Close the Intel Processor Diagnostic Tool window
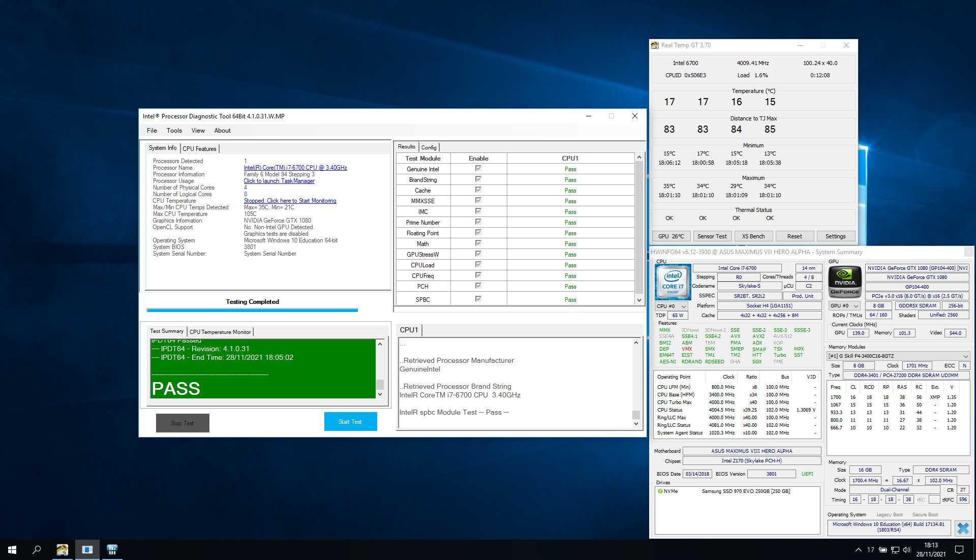 [x=634, y=116]
